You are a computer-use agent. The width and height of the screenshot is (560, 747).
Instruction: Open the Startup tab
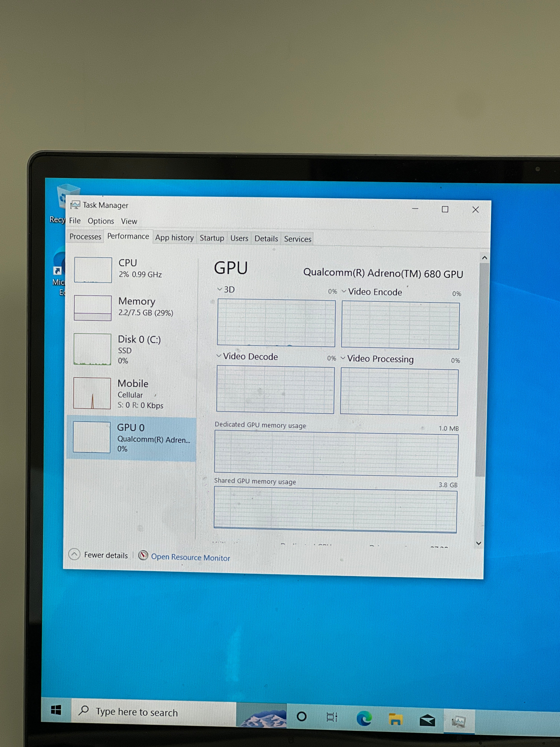pos(212,238)
